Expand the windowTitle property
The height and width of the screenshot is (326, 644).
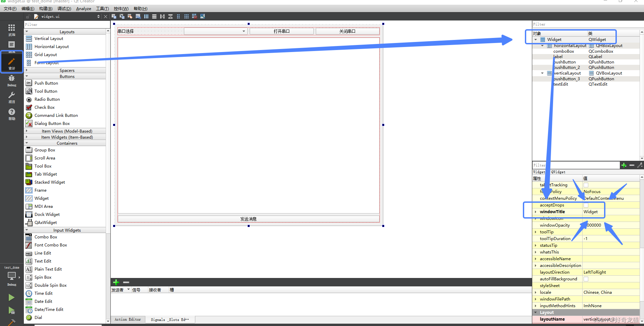536,212
